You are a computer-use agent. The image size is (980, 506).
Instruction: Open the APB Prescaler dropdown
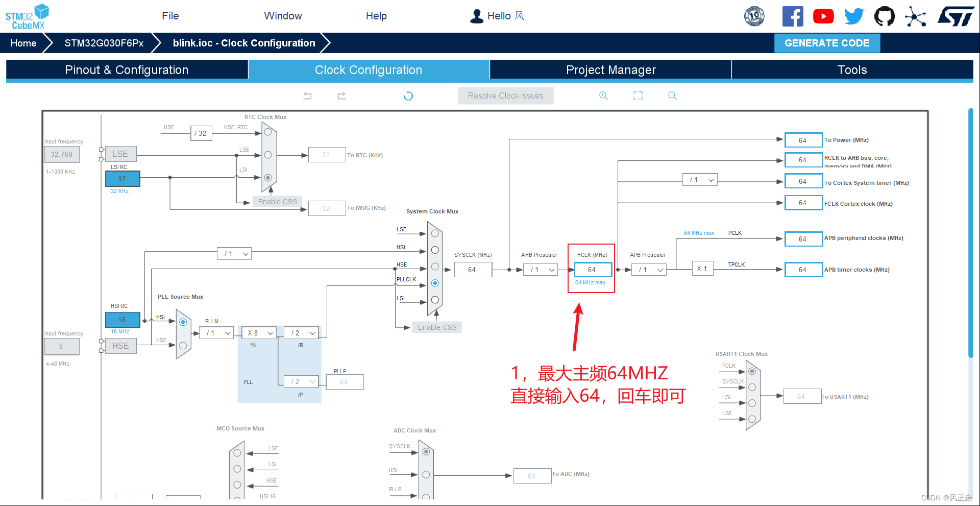point(649,270)
